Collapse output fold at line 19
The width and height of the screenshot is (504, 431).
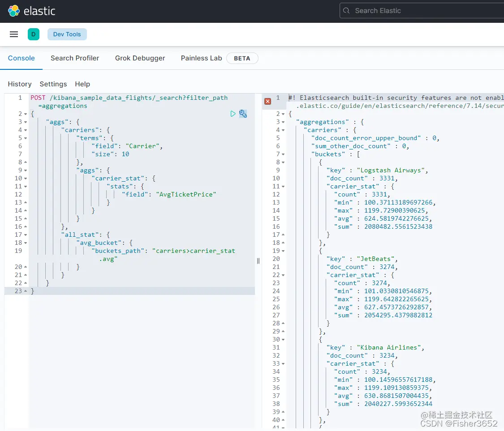pyautogui.click(x=283, y=251)
